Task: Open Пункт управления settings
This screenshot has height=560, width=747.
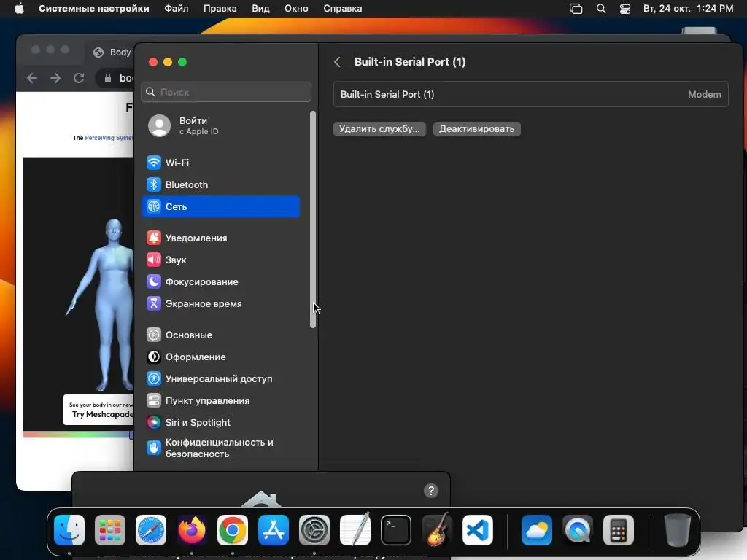Action: [220, 401]
